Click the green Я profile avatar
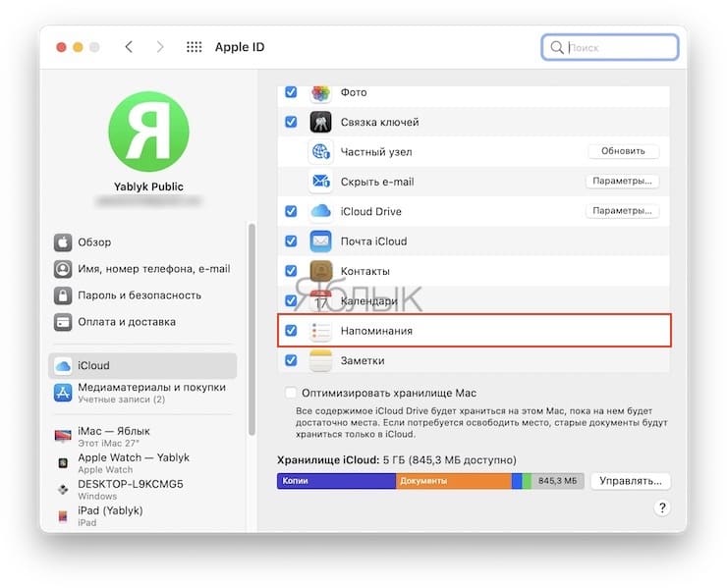Image resolution: width=727 pixels, height=588 pixels. click(148, 132)
